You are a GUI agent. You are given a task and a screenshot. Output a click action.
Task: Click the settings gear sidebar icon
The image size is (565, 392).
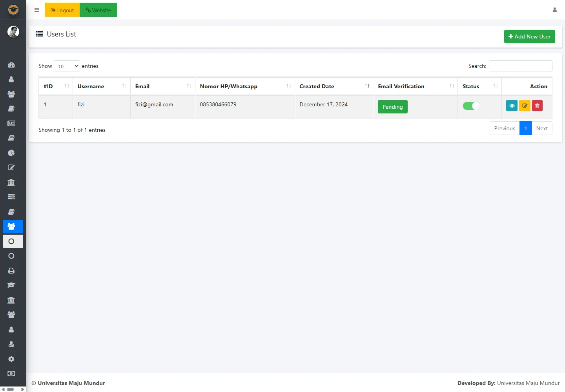11,359
